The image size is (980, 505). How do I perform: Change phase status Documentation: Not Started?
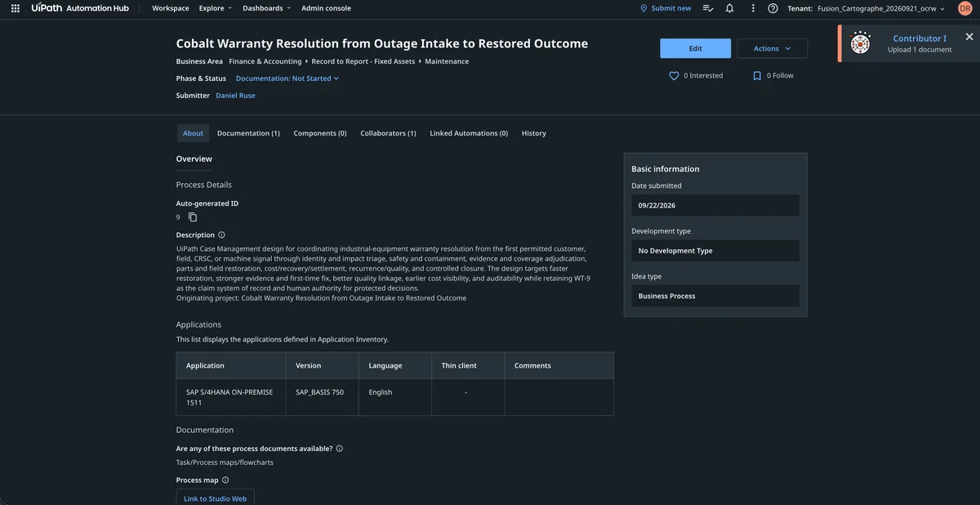tap(287, 78)
